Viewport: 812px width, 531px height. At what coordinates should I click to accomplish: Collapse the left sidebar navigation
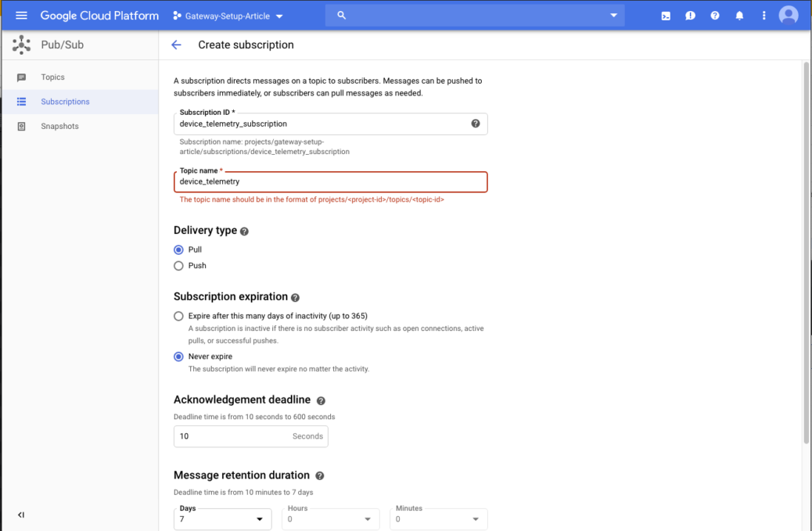point(21,515)
